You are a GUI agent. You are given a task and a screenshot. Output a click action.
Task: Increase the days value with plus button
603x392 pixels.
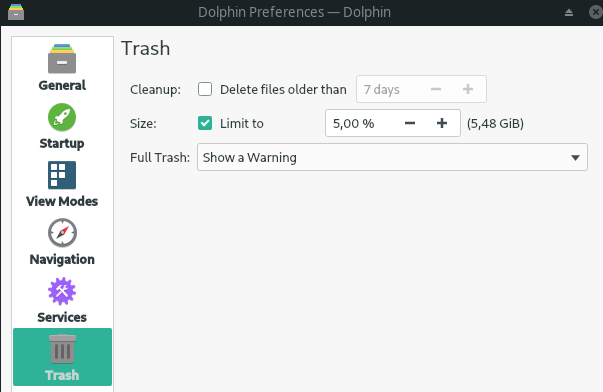[468, 89]
